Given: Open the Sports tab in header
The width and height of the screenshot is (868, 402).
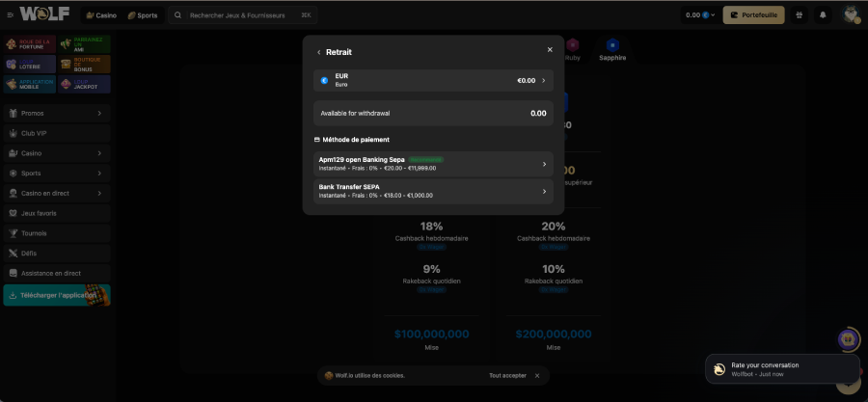Looking at the screenshot, I should [x=143, y=15].
